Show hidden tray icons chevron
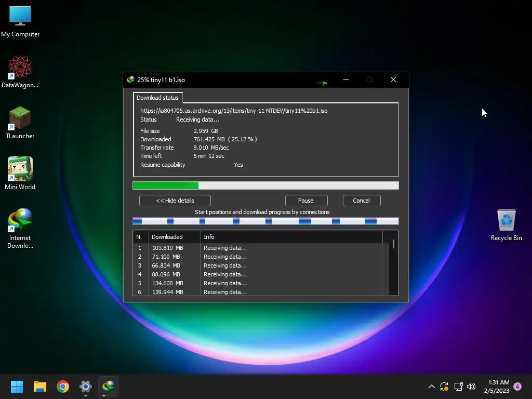The width and height of the screenshot is (532, 399). click(432, 387)
